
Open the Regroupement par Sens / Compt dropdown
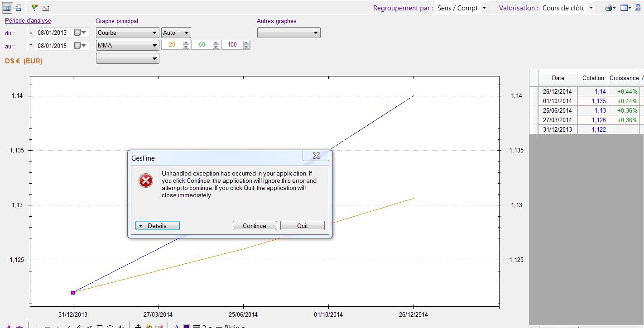(x=484, y=8)
